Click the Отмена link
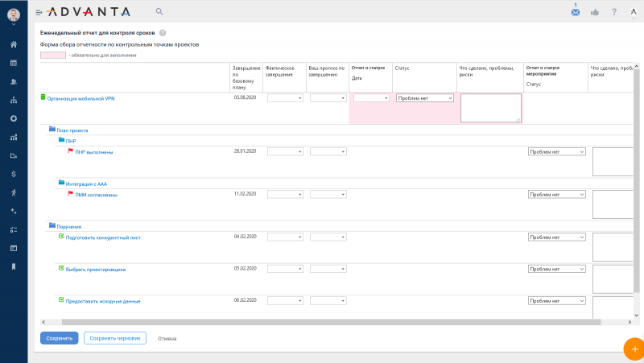The image size is (644, 363). pos(167,339)
